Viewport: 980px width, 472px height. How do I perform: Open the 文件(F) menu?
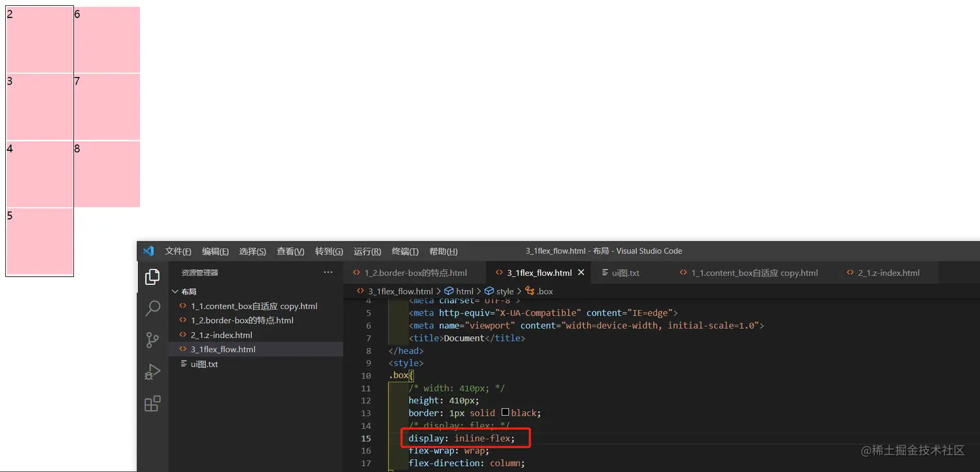coord(178,251)
